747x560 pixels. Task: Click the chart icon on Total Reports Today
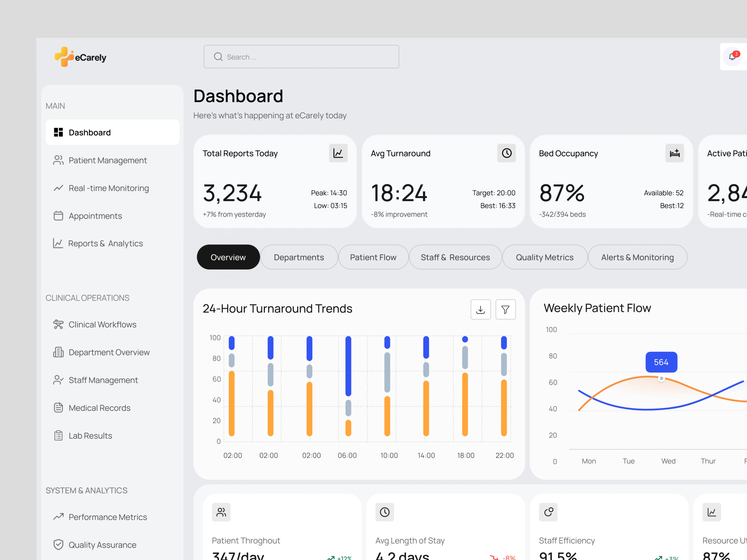pos(338,153)
